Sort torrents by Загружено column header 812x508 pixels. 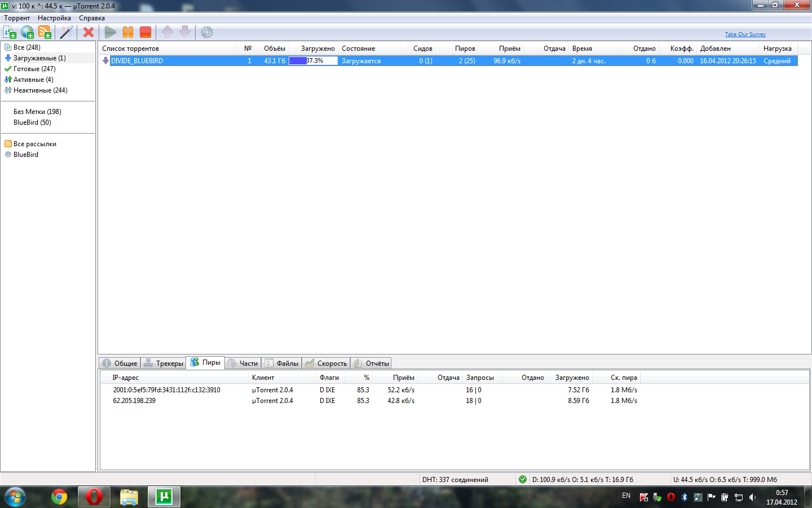[x=314, y=49]
